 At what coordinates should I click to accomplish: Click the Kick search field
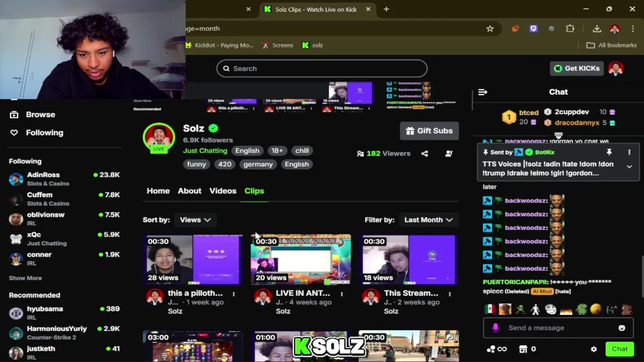pos(322,68)
